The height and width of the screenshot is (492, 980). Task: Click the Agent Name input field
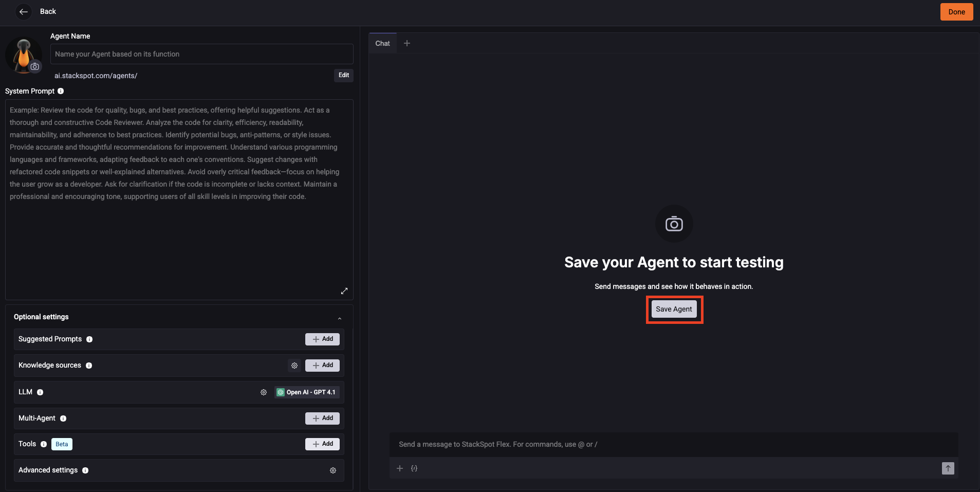click(201, 53)
